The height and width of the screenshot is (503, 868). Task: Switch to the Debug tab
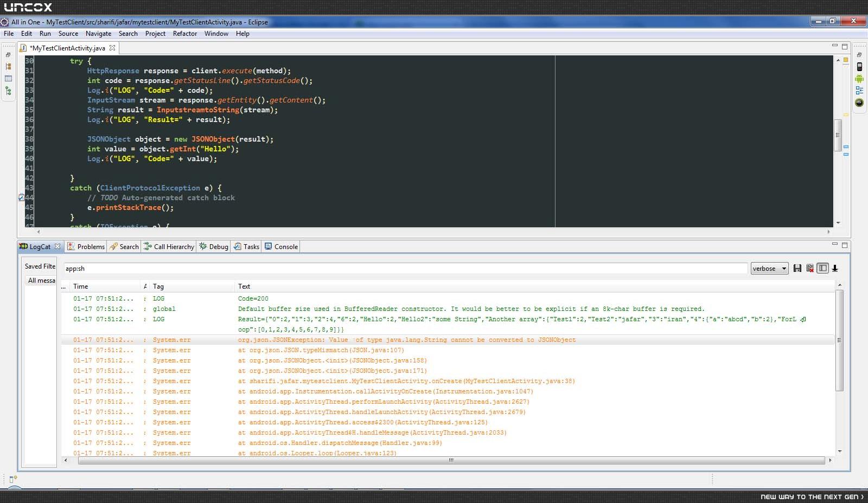coord(214,246)
